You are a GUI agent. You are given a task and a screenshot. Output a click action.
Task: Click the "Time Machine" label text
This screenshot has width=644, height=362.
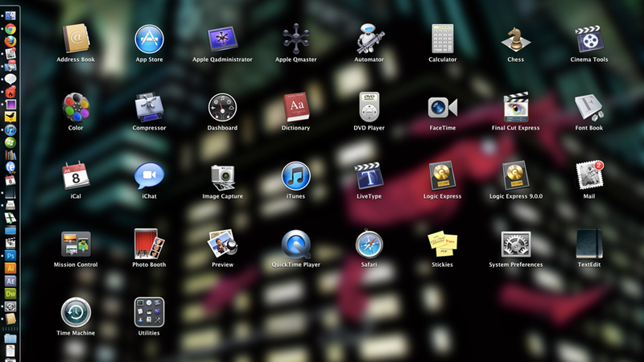coord(76,333)
